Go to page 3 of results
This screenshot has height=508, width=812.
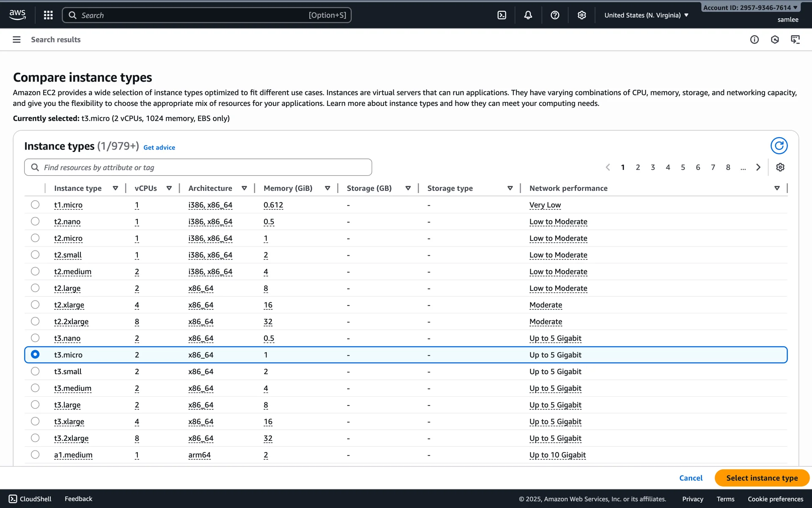pyautogui.click(x=653, y=167)
